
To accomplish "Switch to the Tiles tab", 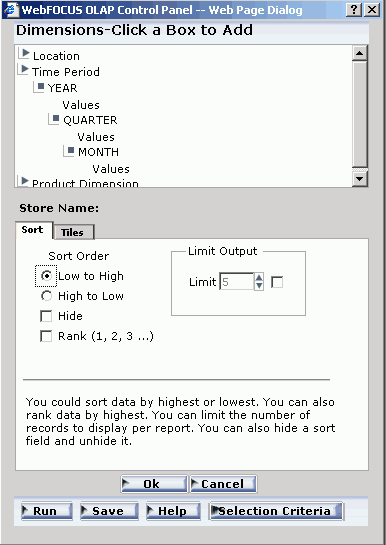I will tap(73, 232).
